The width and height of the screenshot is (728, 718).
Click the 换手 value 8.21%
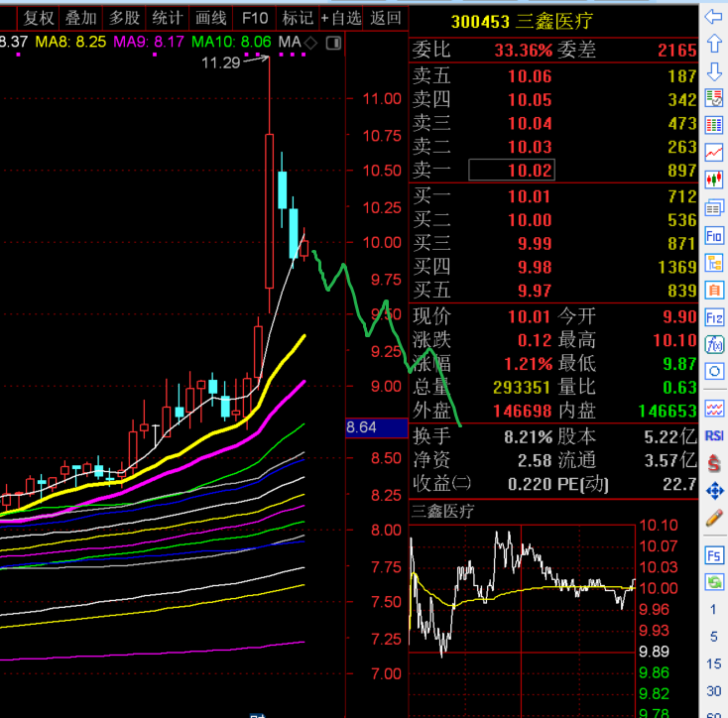tap(529, 437)
